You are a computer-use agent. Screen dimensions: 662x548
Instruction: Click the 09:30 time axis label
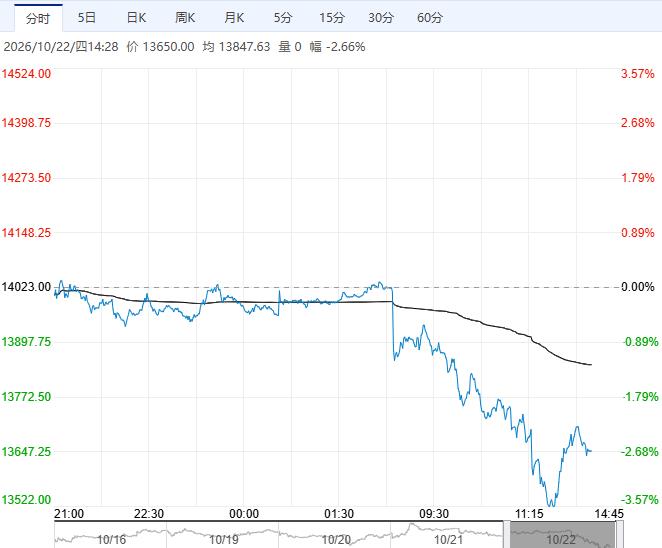click(434, 514)
